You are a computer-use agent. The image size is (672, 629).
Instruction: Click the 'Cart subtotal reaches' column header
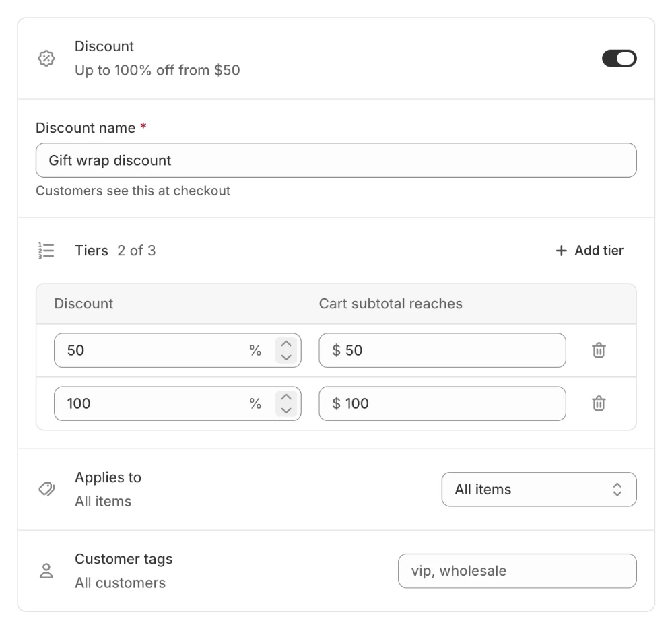click(391, 304)
